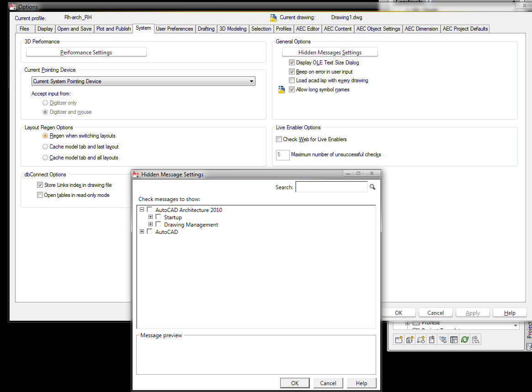Click the Search input field
Image resolution: width=532 pixels, height=392 pixels.
click(x=331, y=187)
